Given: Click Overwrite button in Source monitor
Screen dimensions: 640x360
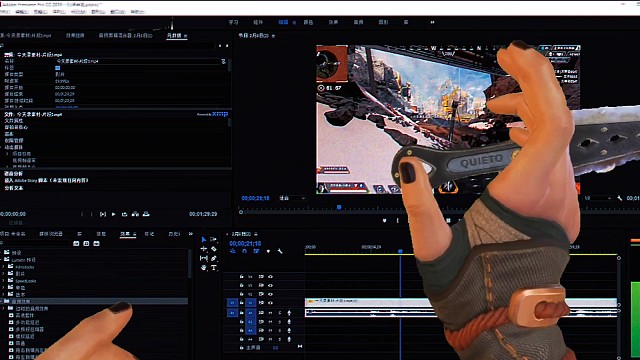Looking at the screenshot, I should click(146, 214).
